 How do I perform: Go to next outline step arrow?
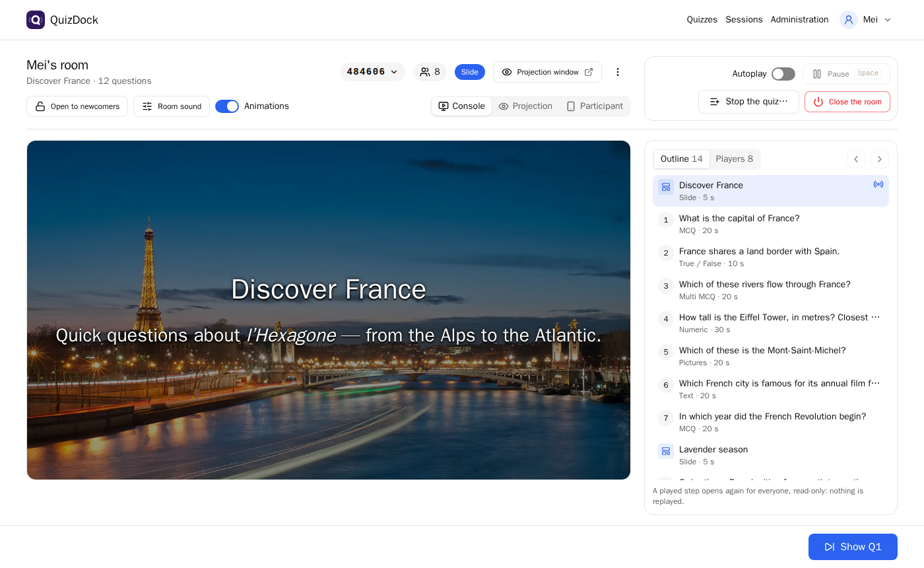[x=880, y=159]
